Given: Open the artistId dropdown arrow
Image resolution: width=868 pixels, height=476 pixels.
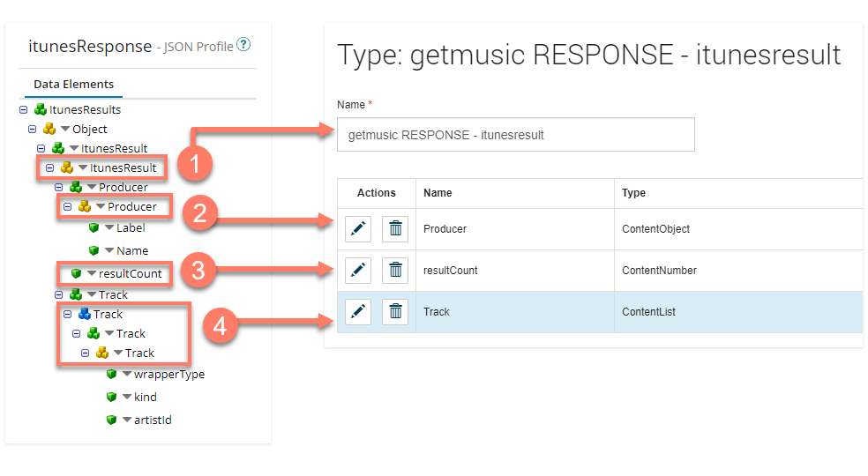Looking at the screenshot, I should 127,419.
